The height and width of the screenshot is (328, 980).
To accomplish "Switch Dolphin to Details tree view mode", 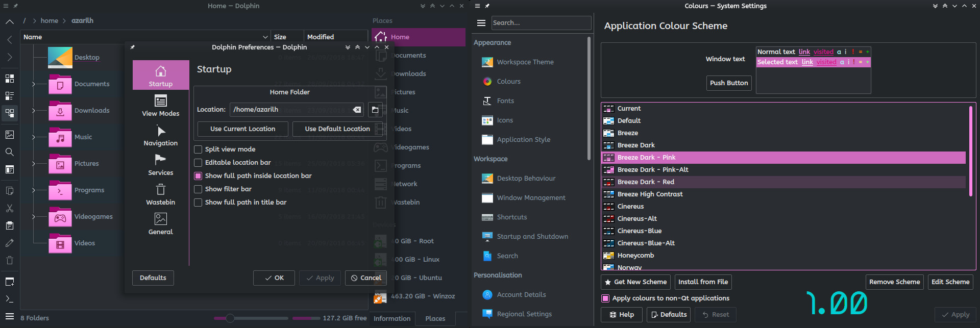I will [x=9, y=113].
